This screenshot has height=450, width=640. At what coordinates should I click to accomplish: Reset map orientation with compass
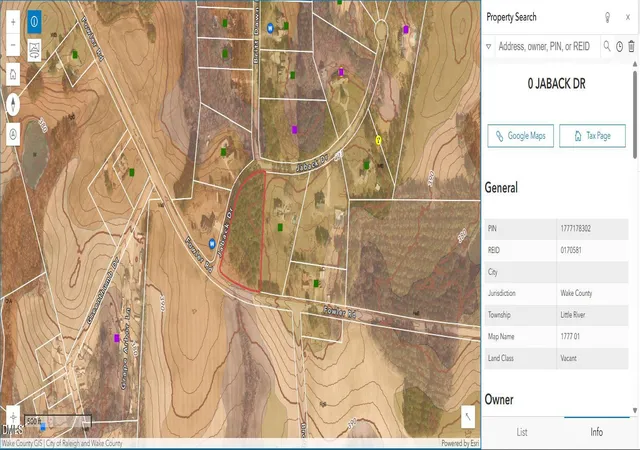[x=13, y=104]
